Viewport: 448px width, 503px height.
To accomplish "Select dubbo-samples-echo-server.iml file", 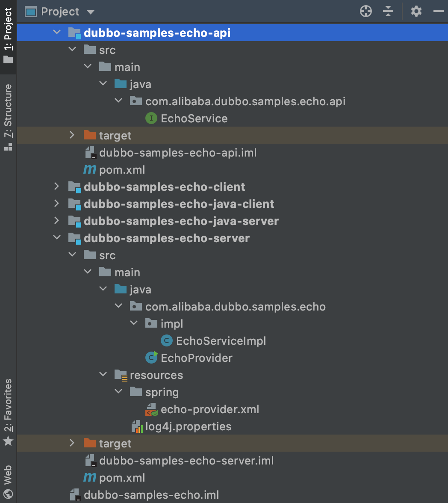I will pyautogui.click(x=186, y=461).
